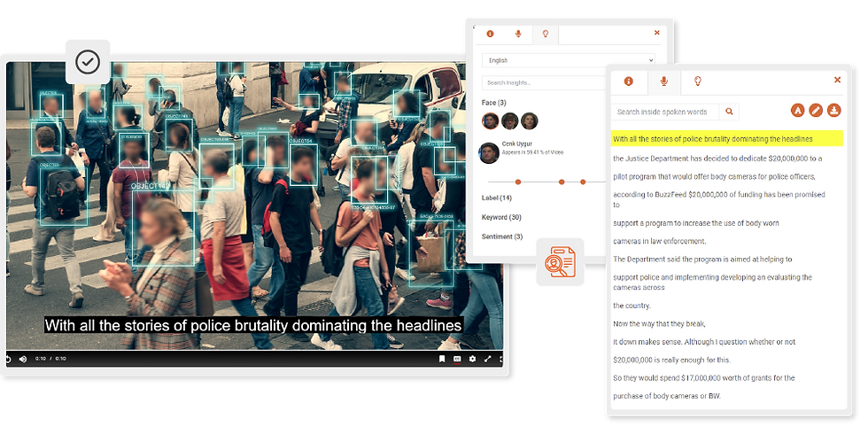Click the line 'the Justice Department has decided'
Screen dimensions: 868x434
717,159
